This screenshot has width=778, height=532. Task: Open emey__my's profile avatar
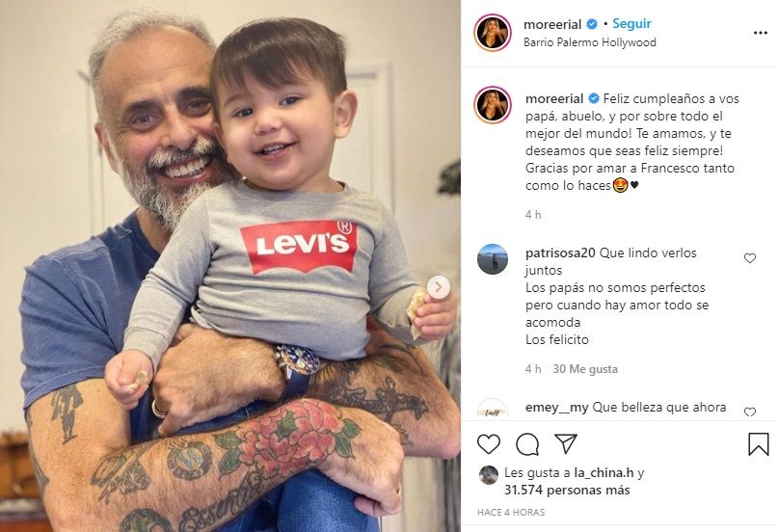[493, 409]
